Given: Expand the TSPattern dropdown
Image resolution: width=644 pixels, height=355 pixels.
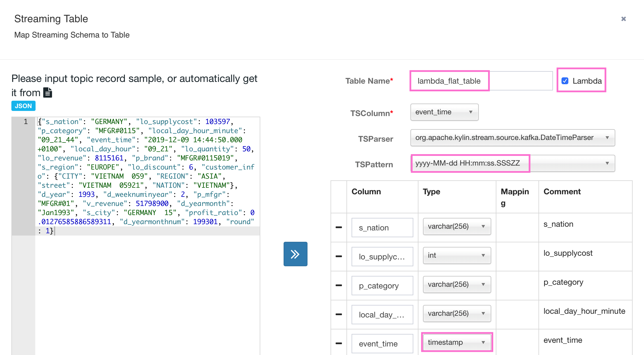Looking at the screenshot, I should click(607, 163).
